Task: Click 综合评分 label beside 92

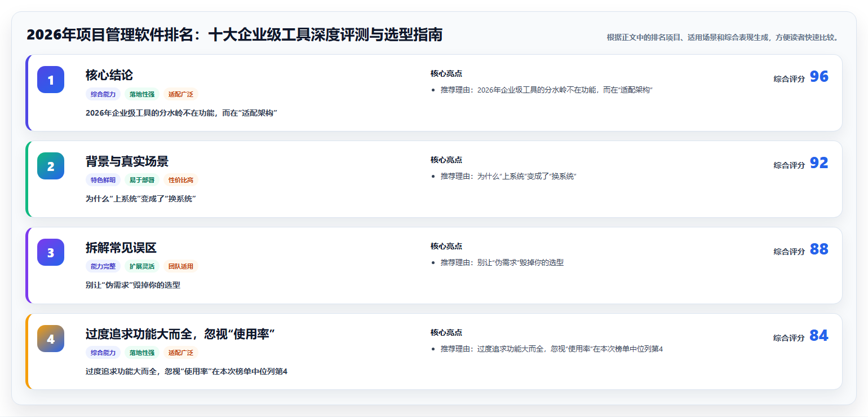Action: coord(789,165)
